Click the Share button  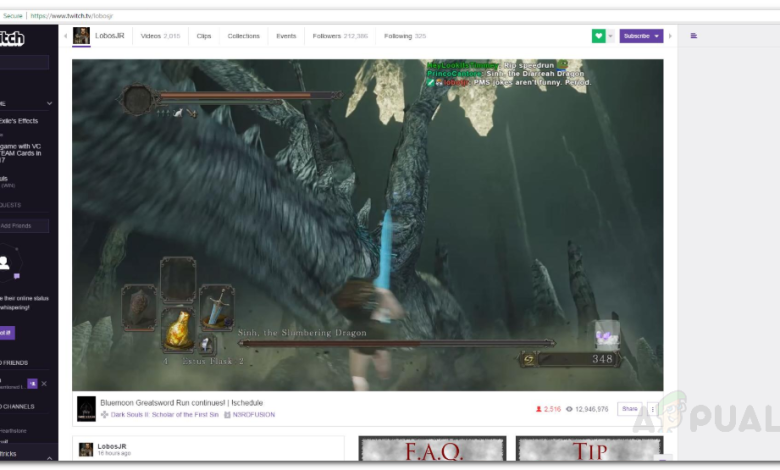click(629, 409)
